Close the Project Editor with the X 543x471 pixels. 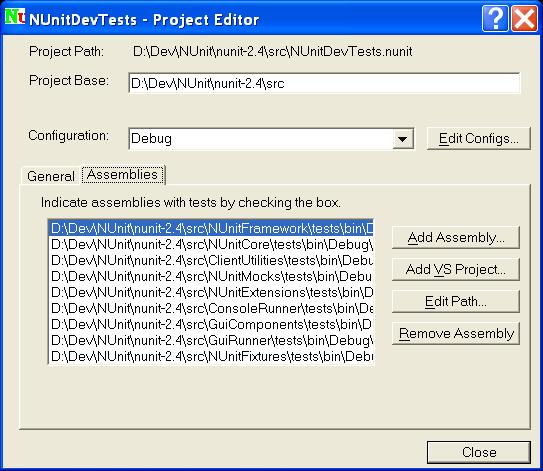point(525,19)
